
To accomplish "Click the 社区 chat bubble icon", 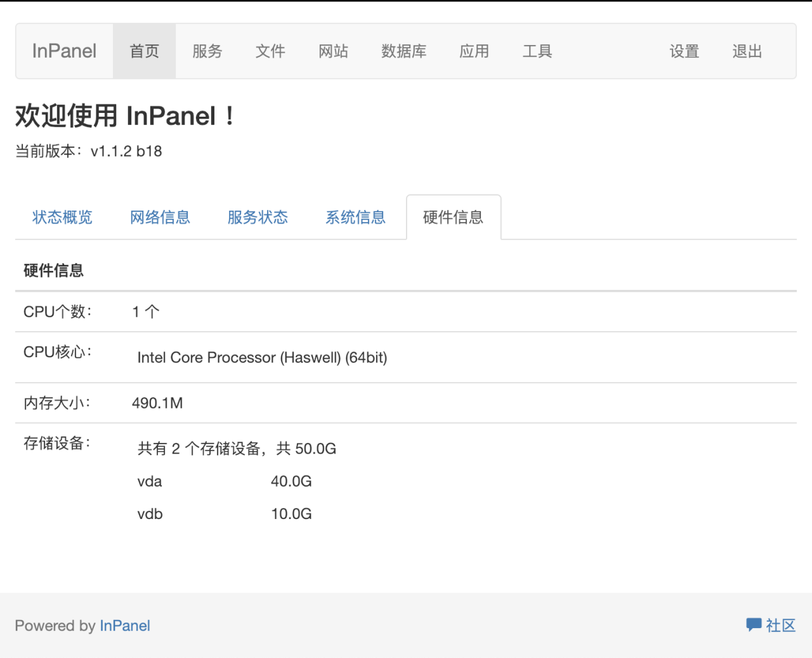I will click(754, 625).
